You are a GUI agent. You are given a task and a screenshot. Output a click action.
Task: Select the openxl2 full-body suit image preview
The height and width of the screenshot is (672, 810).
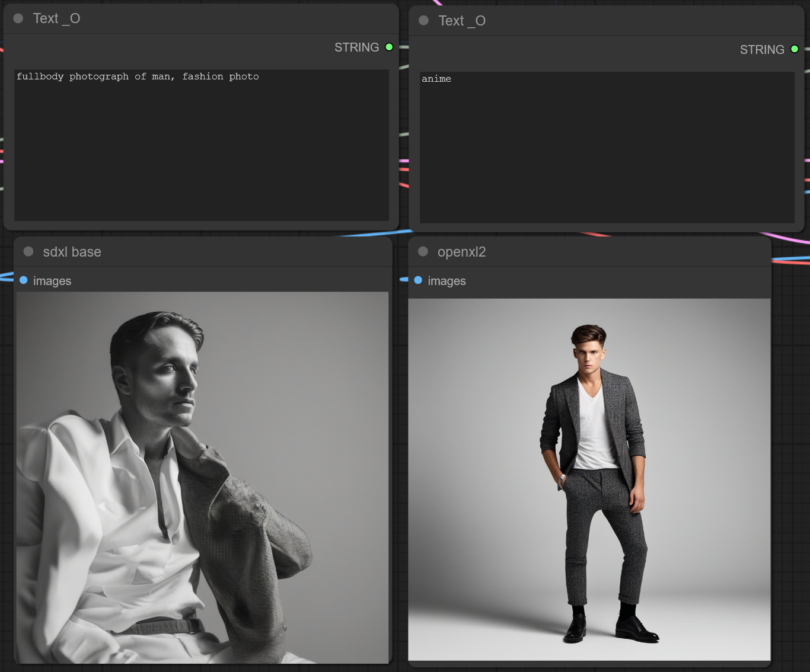pyautogui.click(x=589, y=479)
